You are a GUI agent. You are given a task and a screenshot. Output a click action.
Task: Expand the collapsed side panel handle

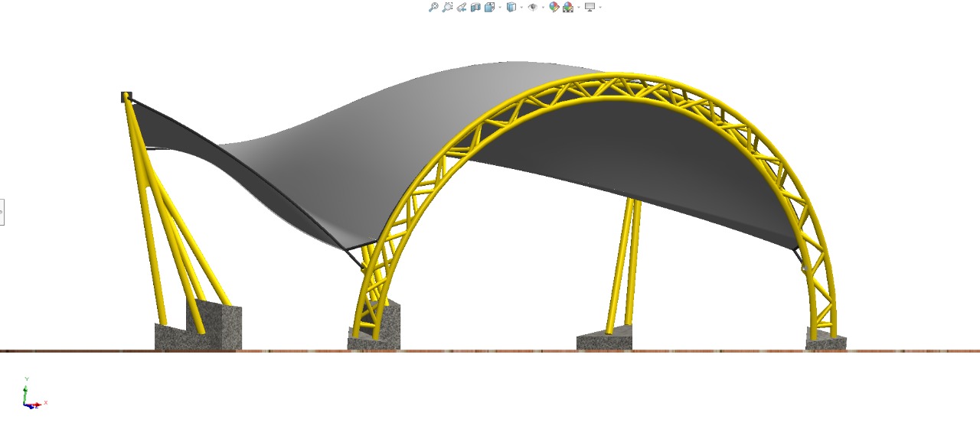point(2,212)
